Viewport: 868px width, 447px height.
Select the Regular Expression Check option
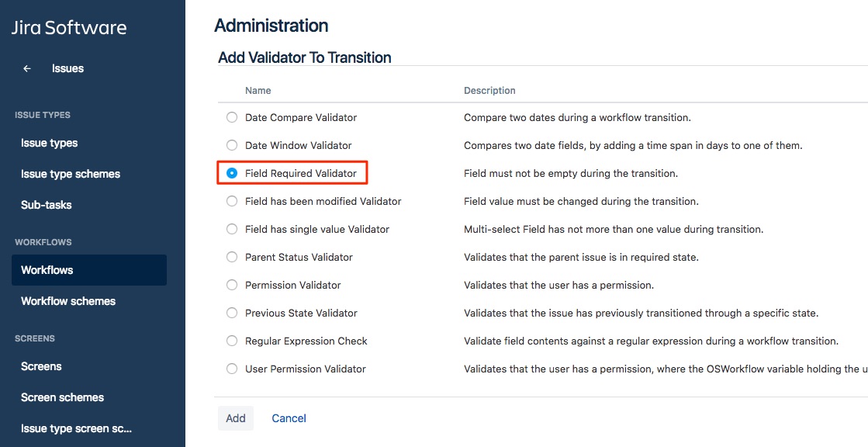point(232,341)
